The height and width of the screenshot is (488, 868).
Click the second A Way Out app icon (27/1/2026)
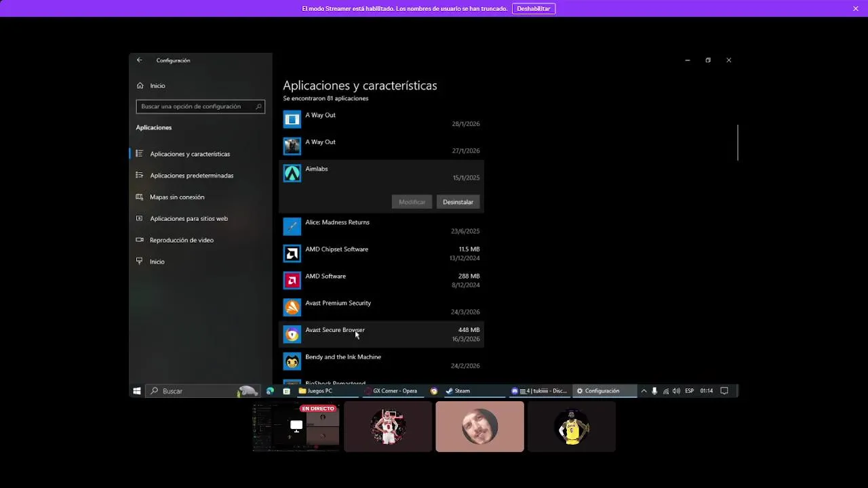(x=292, y=146)
